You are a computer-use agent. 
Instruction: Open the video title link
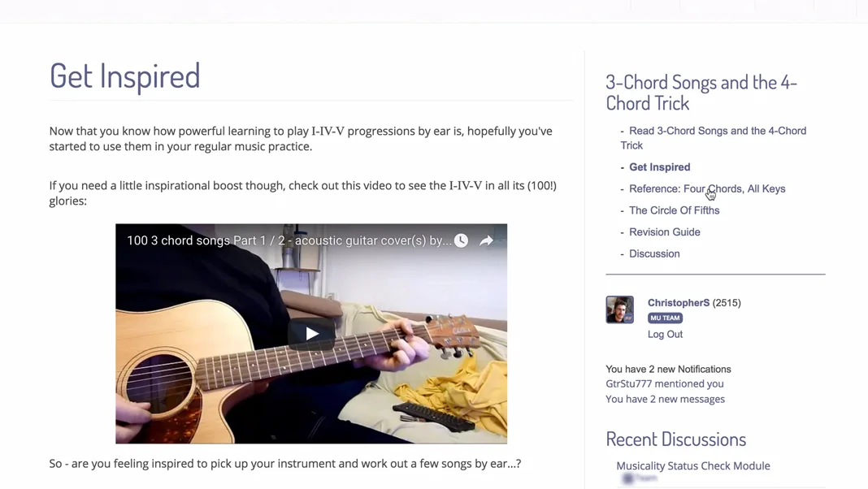[x=289, y=240]
